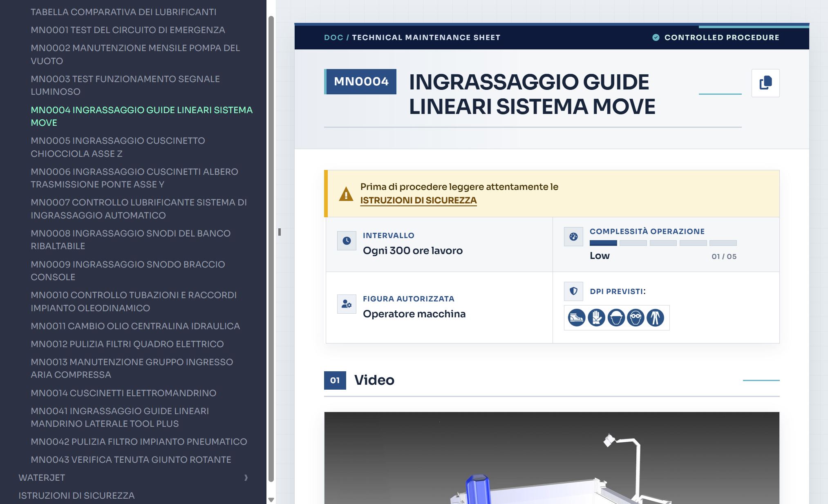Image resolution: width=828 pixels, height=504 pixels.
Task: Click the safety shoes DPI icon
Action: [577, 318]
